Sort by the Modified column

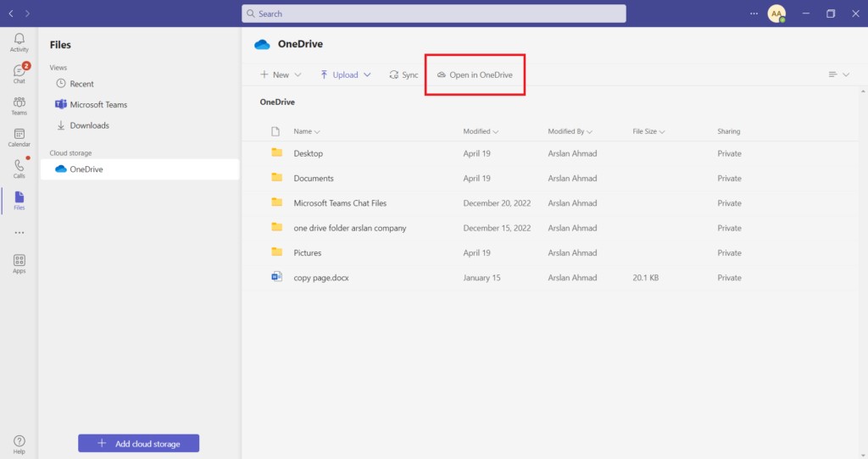click(481, 131)
